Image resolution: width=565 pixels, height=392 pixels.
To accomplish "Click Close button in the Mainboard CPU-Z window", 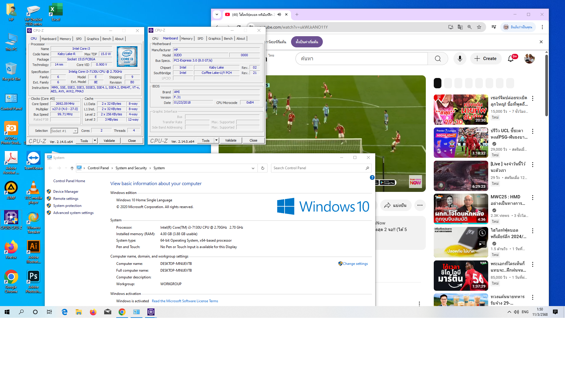I will [253, 140].
